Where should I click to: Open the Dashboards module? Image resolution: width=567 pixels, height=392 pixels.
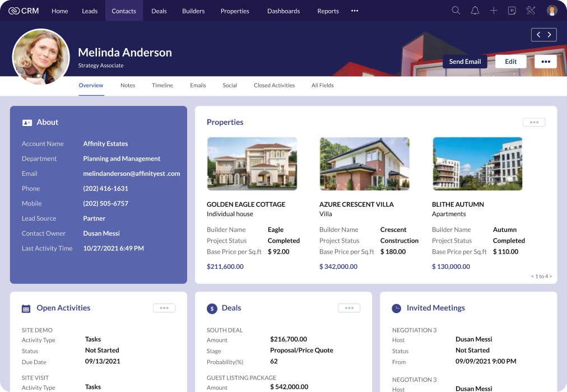tap(283, 11)
